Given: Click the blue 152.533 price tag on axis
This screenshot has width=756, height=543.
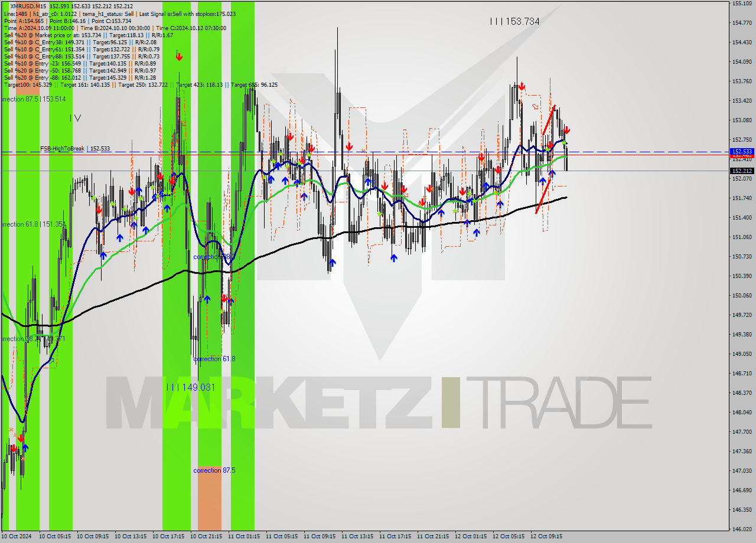Looking at the screenshot, I should pos(742,152).
